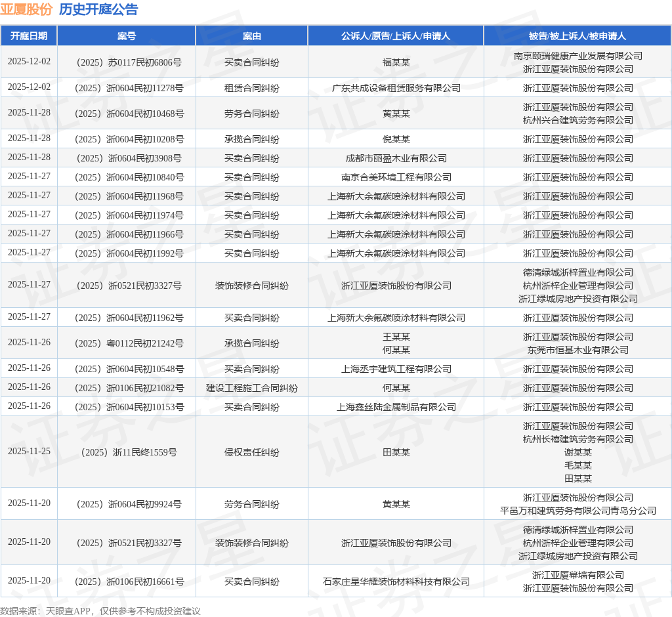
Task: Select the 开庭日期 column header
Action: [29, 36]
